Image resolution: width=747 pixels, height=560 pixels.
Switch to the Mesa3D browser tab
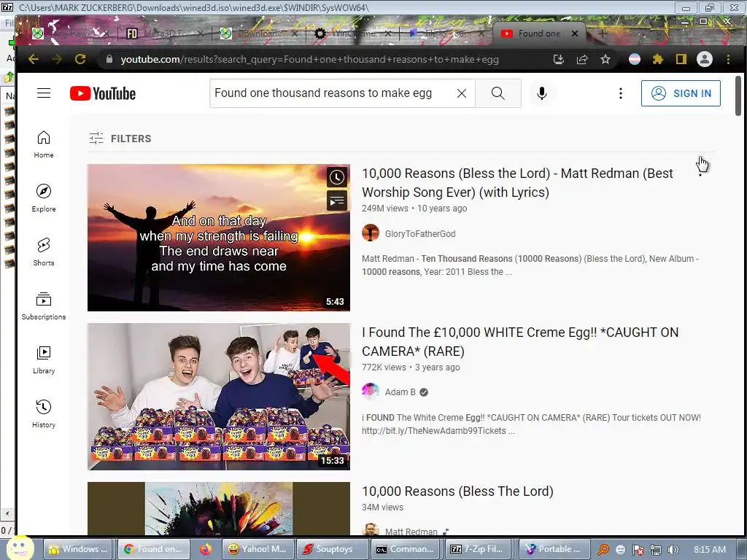click(164, 34)
